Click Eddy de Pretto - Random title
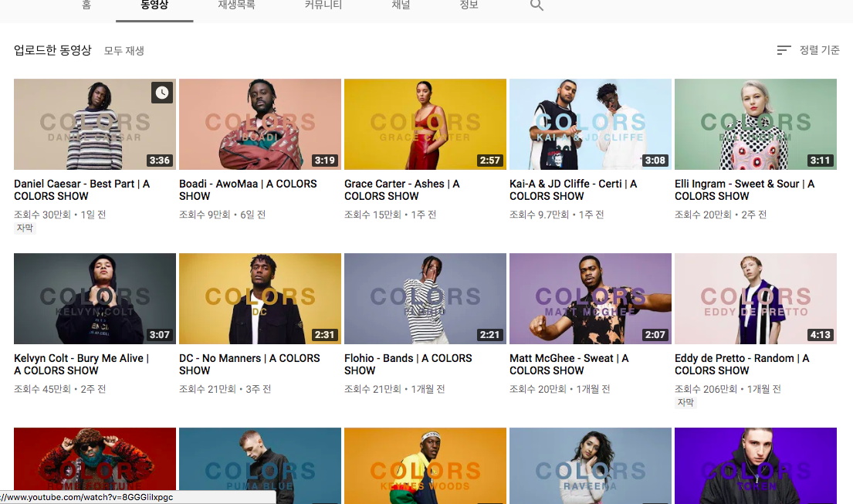 [742, 364]
